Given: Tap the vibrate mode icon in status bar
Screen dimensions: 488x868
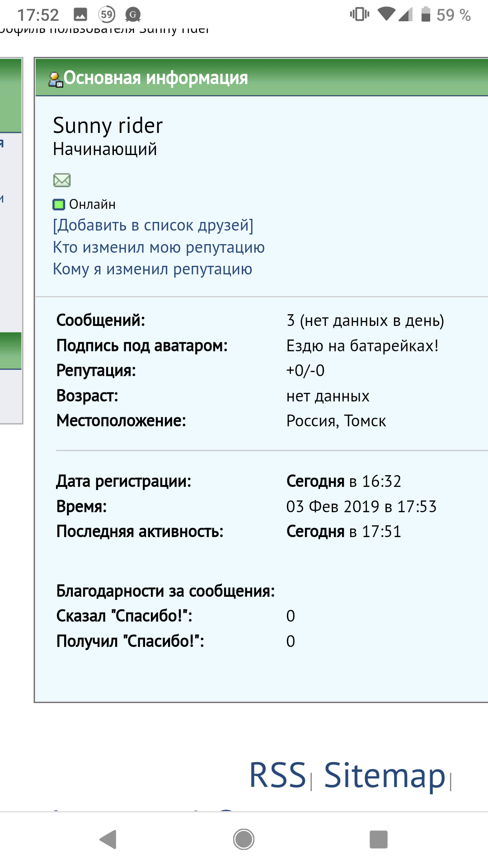Looking at the screenshot, I should (x=360, y=14).
